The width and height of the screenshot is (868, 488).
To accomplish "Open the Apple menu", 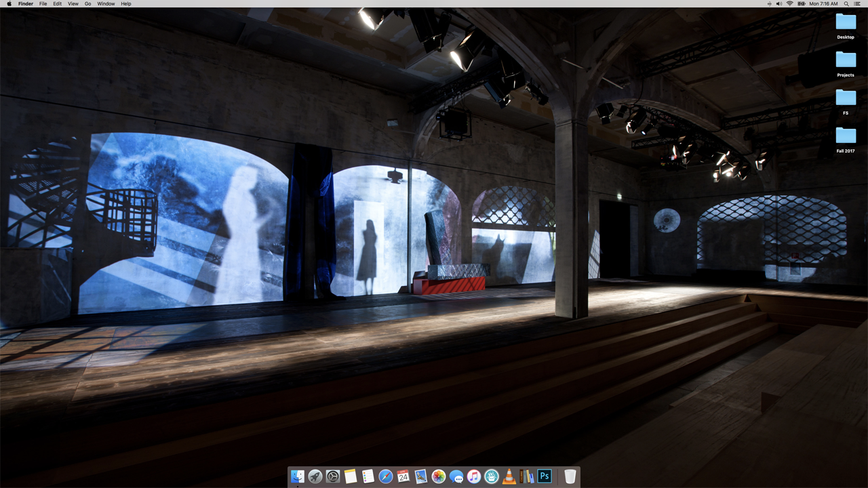I will (x=9, y=3).
